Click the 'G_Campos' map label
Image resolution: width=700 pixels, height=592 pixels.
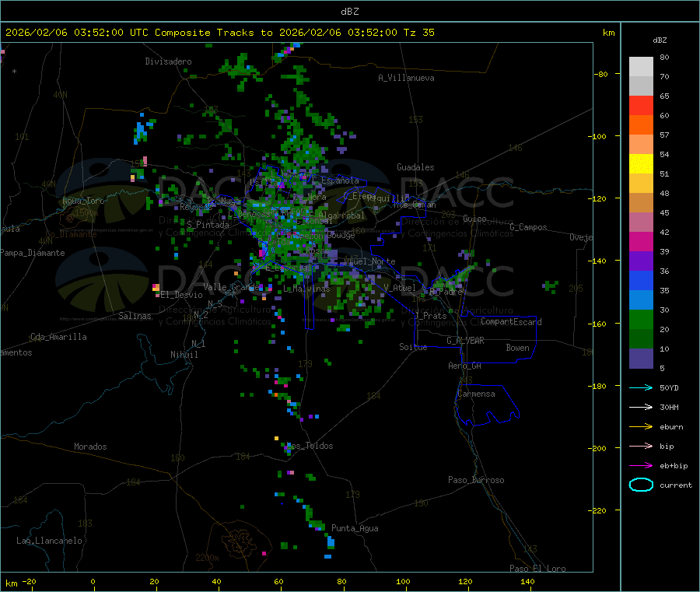[x=529, y=227]
